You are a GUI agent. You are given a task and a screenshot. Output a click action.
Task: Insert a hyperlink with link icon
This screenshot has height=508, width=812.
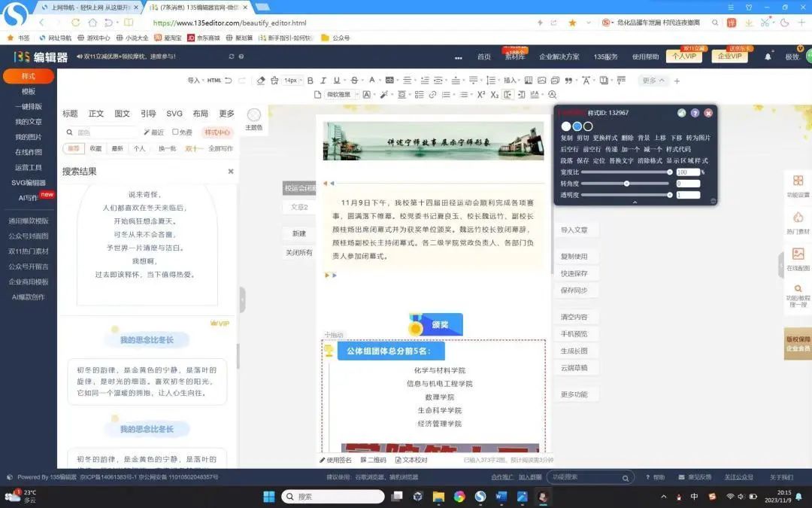pyautogui.click(x=432, y=95)
